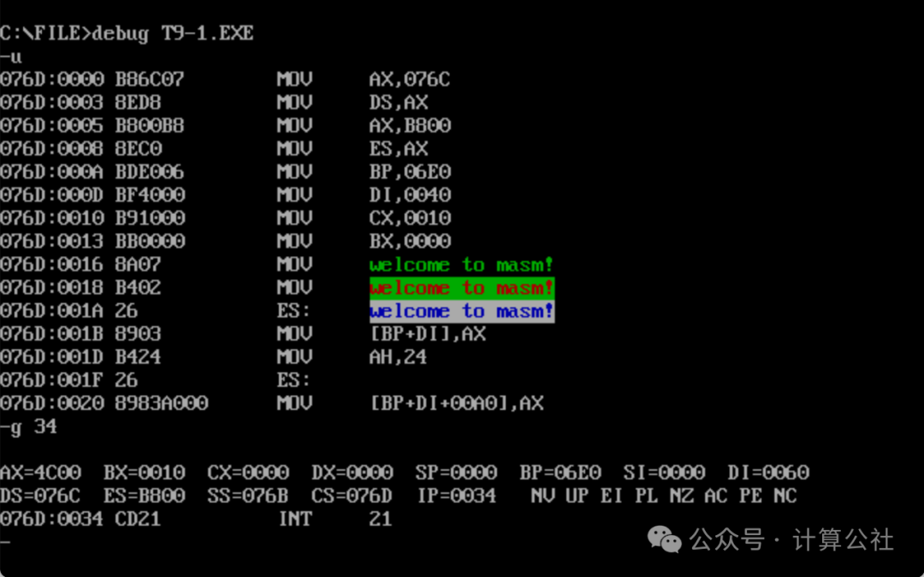
Task: Click the PL sign flag
Action: (646, 496)
